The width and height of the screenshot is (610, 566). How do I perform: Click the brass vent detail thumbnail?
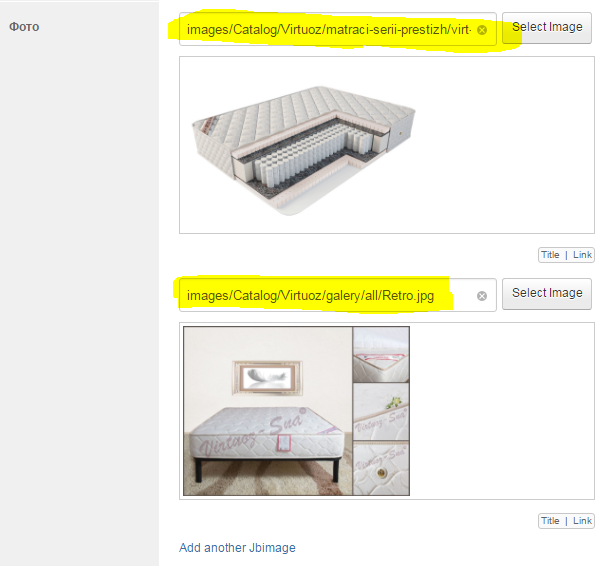pos(381,468)
